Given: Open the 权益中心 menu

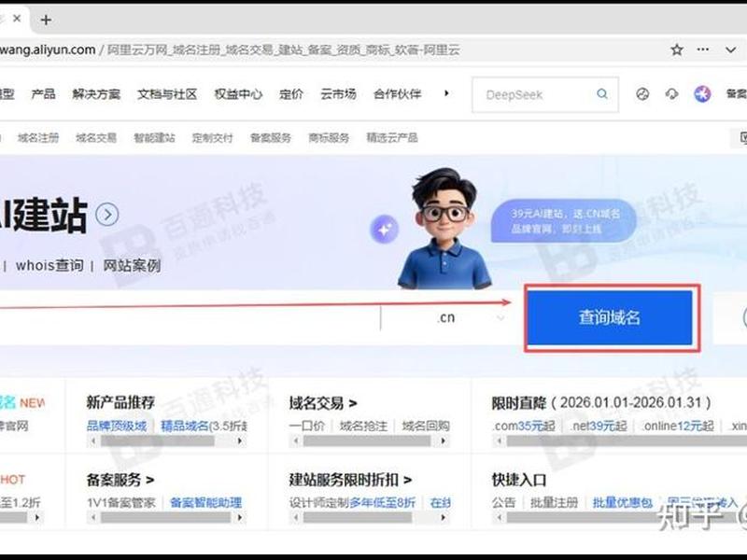Looking at the screenshot, I should pyautogui.click(x=238, y=94).
